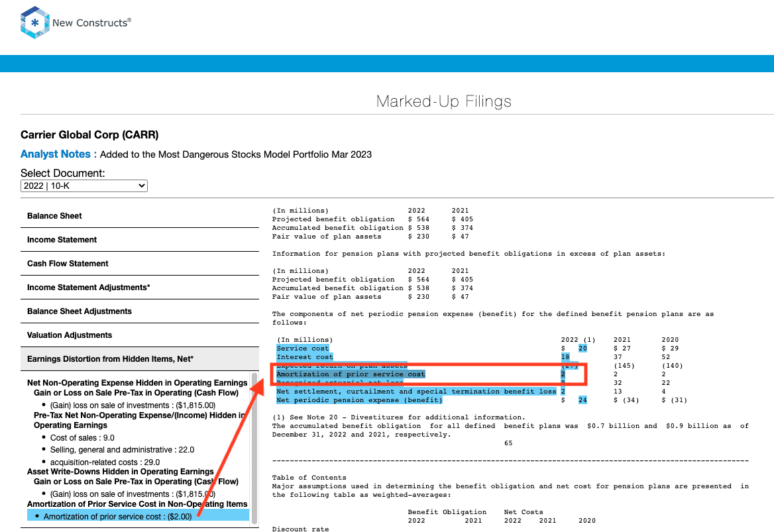This screenshot has width=774, height=532.
Task: Select Amortization of prior service cost : ($2.00) item
Action: (x=117, y=516)
